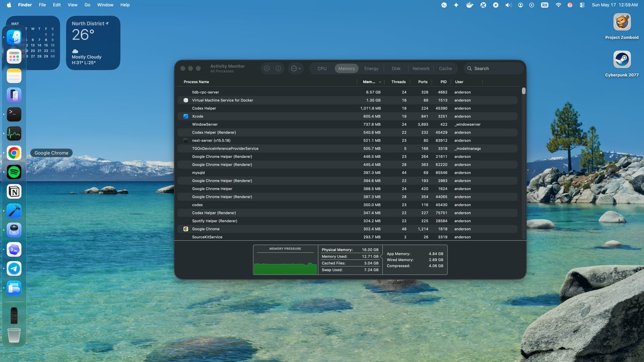
Task: Click the Memory Pressure graph
Action: point(286,260)
